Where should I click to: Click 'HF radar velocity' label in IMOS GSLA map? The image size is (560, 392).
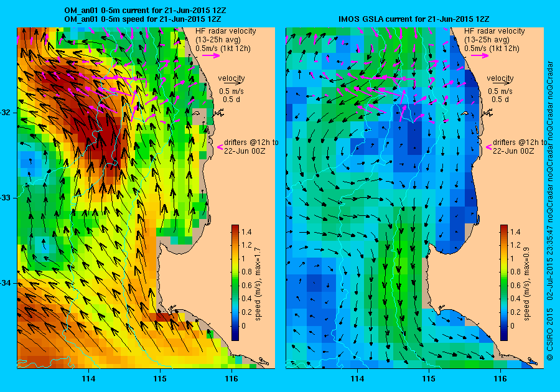tap(495, 31)
